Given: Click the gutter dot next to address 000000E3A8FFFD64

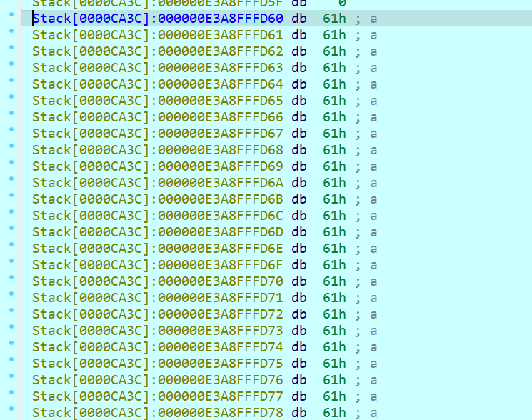Looking at the screenshot, I should [11, 84].
